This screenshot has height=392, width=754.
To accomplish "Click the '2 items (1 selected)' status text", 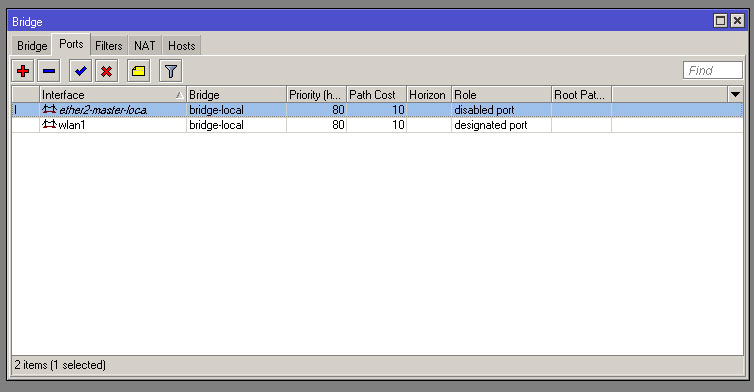I will [60, 365].
